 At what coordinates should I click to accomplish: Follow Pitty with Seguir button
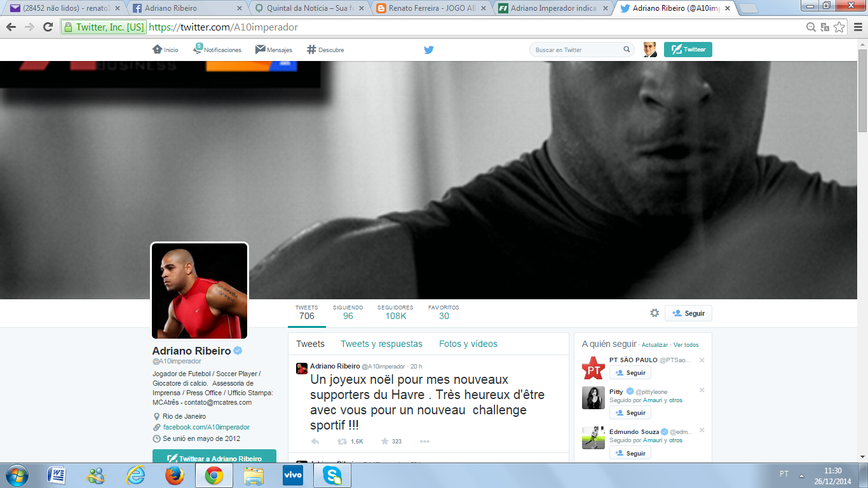[x=630, y=413]
